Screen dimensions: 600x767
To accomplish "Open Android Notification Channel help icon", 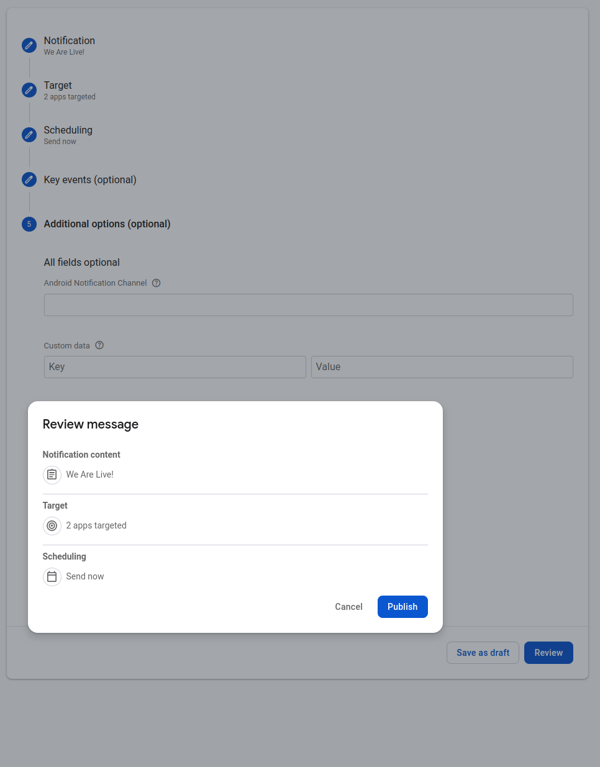I will (156, 283).
